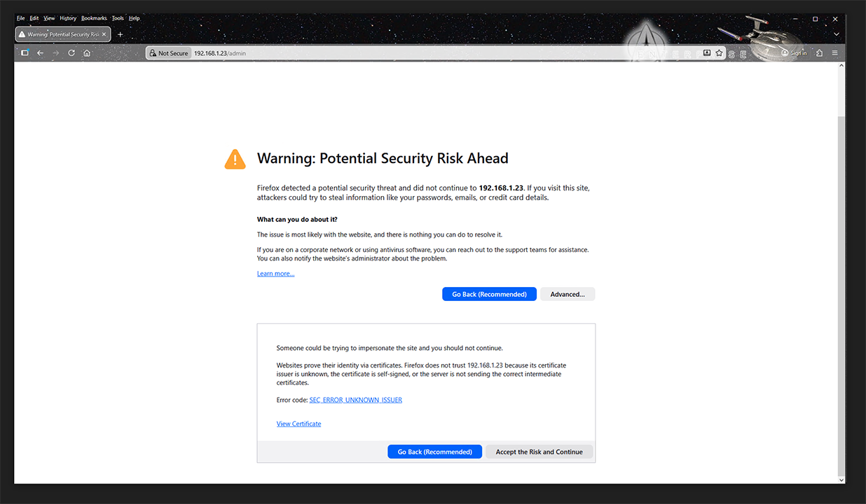
Task: Click the address bar URL field
Action: pos(420,53)
